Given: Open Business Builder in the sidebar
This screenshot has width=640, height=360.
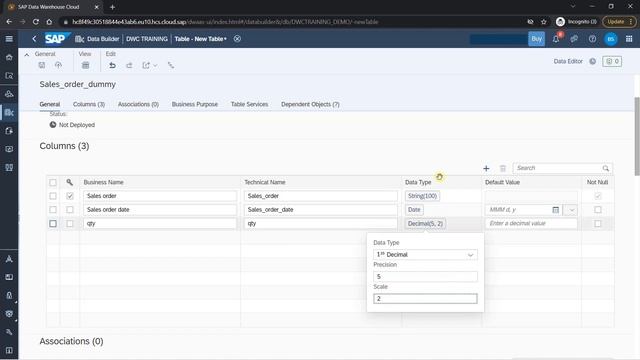Looking at the screenshot, I should [9, 94].
